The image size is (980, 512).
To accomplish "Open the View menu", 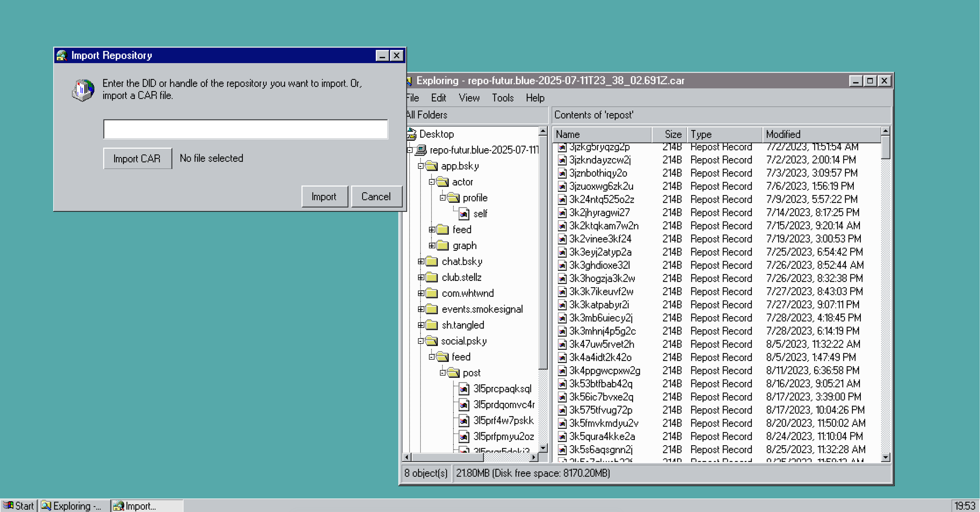I will 469,98.
